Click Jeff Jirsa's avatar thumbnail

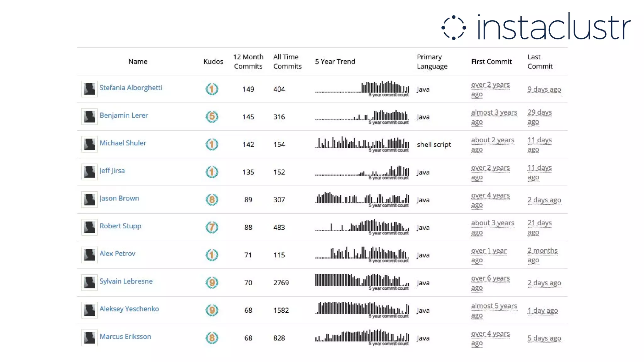click(89, 172)
